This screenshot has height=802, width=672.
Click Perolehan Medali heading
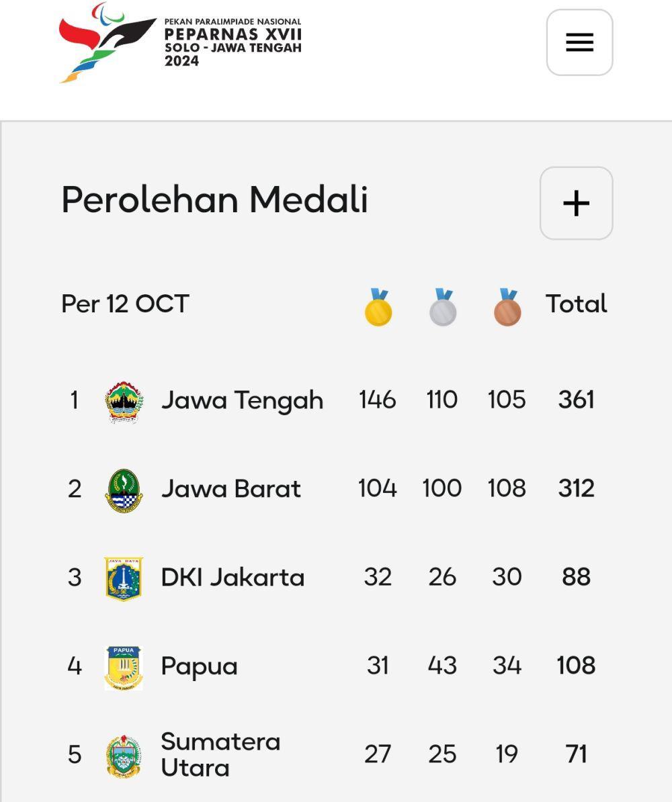tap(215, 199)
